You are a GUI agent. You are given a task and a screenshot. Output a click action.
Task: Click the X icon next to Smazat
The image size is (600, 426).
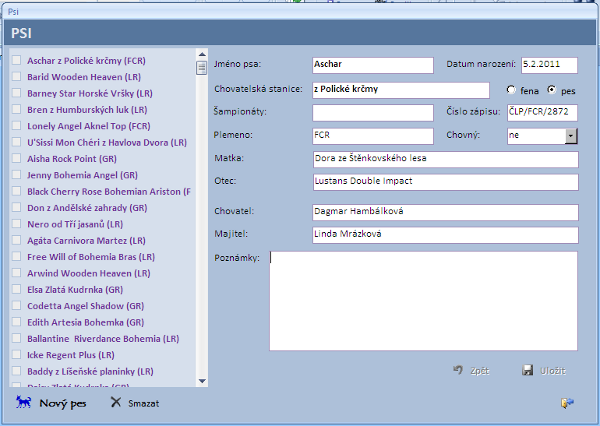click(x=116, y=402)
